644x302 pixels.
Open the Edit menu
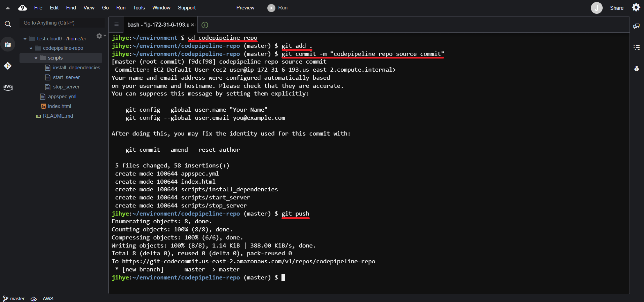(x=54, y=8)
